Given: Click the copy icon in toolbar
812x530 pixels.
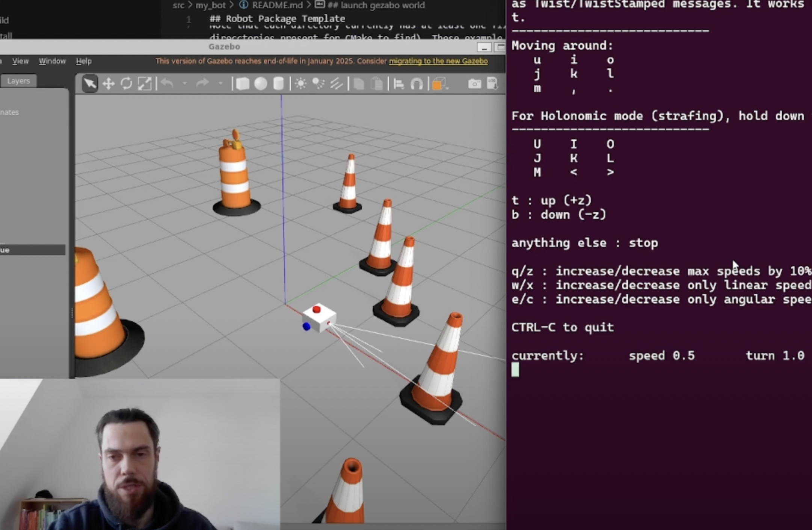Looking at the screenshot, I should click(359, 84).
